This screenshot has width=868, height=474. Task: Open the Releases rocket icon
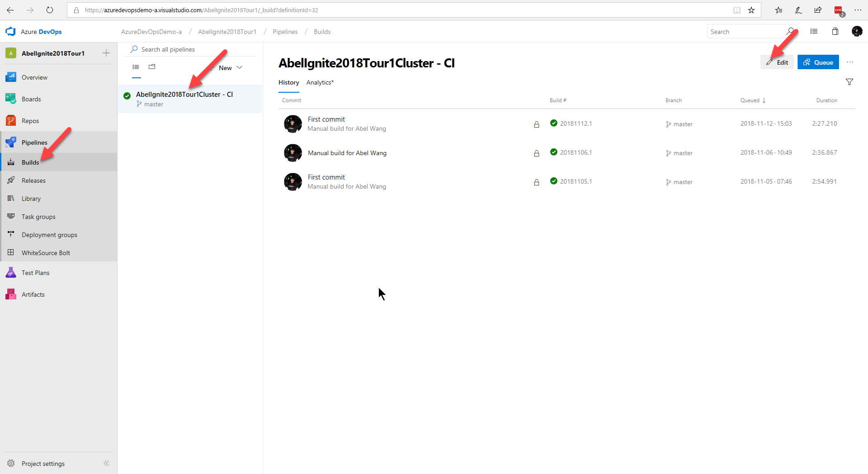point(11,180)
